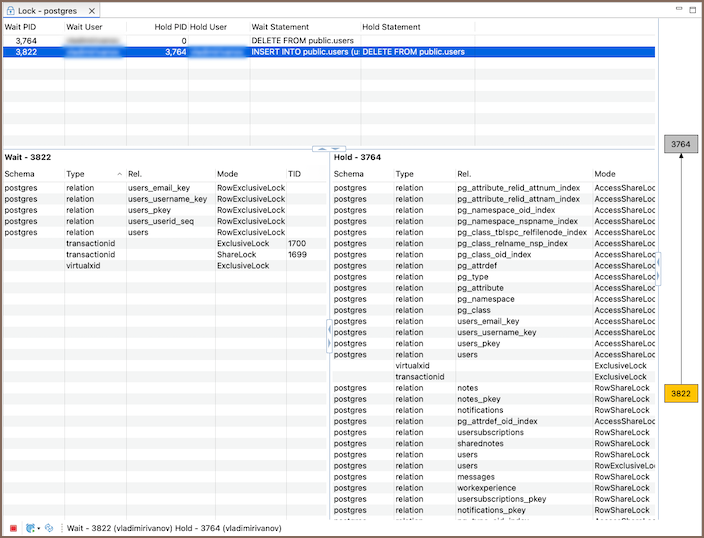Select the Lock - postgres tab
This screenshot has height=538, width=704.
tap(48, 9)
